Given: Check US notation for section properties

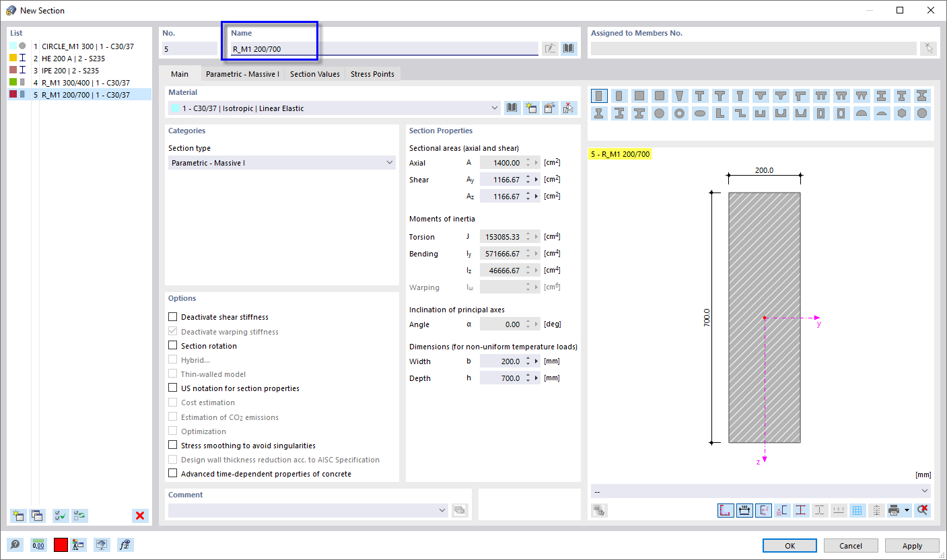Looking at the screenshot, I should tap(173, 388).
